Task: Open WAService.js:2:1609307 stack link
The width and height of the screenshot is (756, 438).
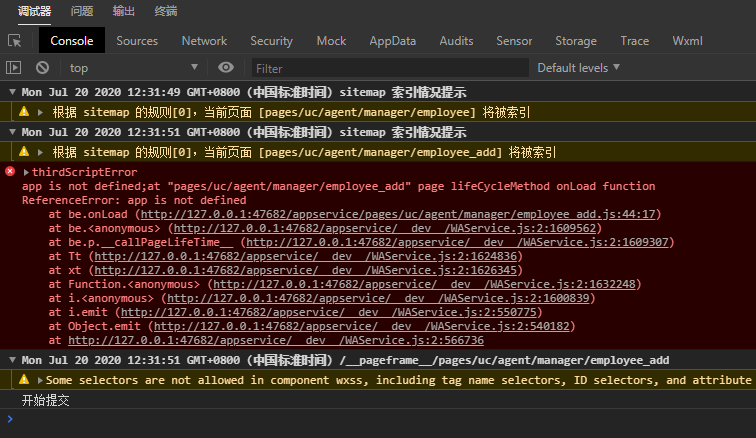Action: pyautogui.click(x=457, y=242)
